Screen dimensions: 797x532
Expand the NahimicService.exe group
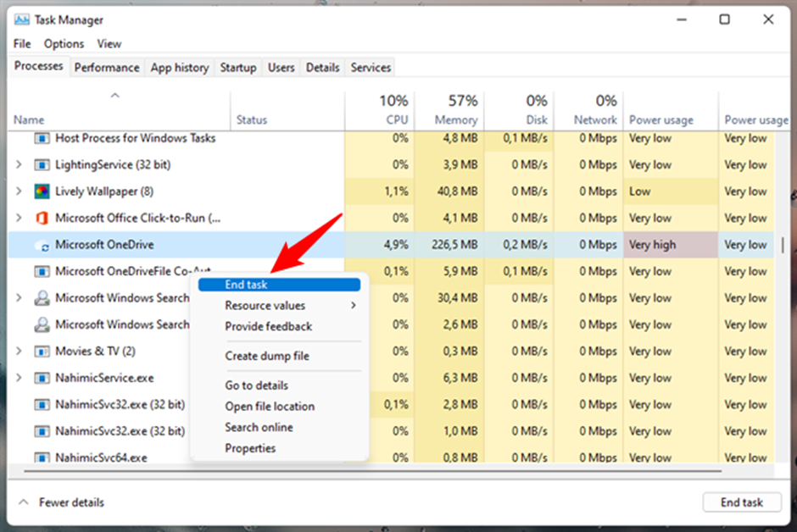tap(19, 378)
